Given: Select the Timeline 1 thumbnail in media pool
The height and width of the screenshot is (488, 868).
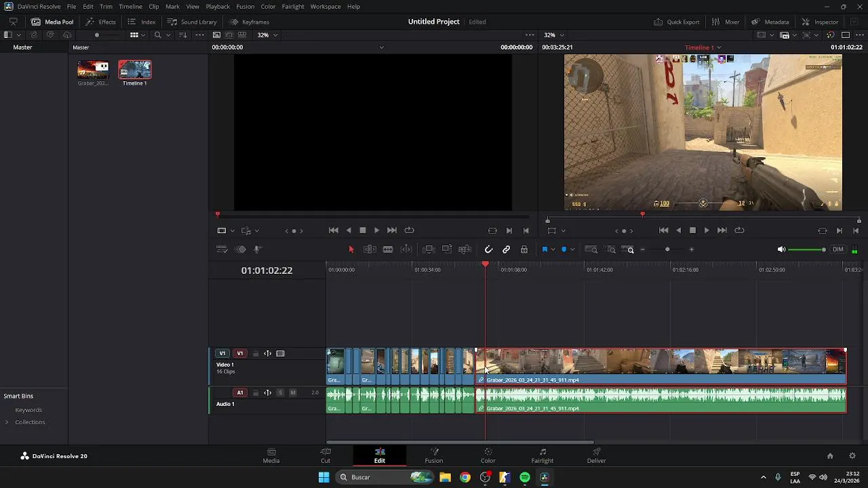Looking at the screenshot, I should 135,70.
